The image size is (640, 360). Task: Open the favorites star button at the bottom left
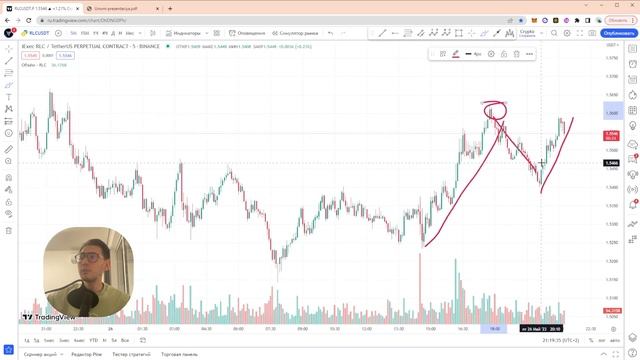(x=9, y=350)
